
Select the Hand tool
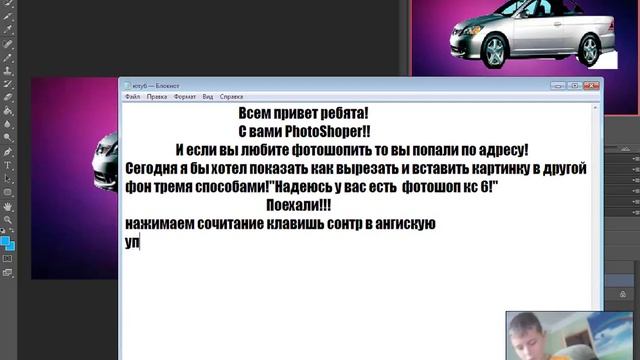7,207
